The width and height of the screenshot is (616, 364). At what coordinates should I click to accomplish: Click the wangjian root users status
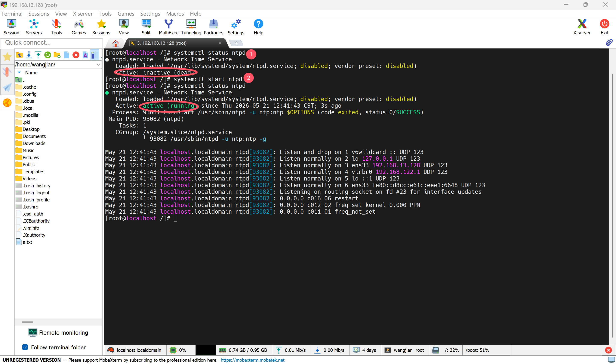[404, 350]
